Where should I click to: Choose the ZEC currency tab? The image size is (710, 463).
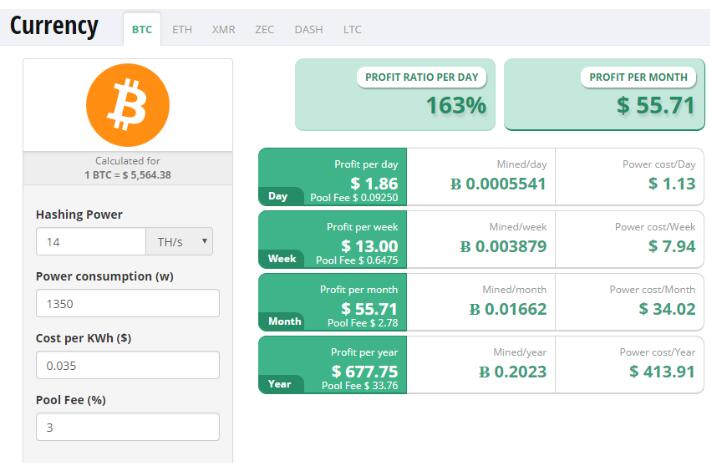point(264,29)
